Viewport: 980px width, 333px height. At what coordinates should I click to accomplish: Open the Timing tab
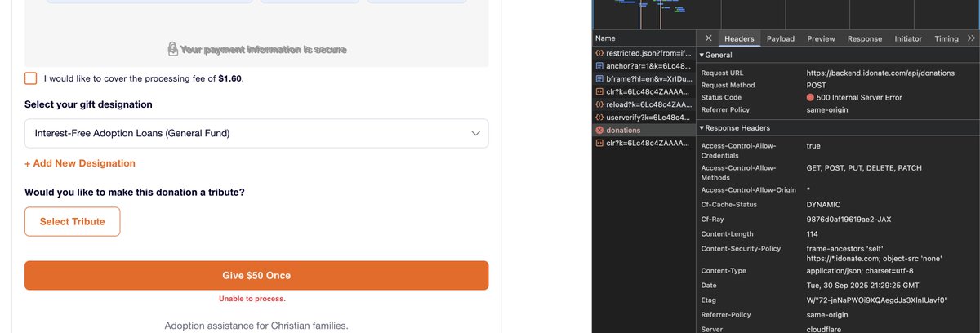(947, 38)
